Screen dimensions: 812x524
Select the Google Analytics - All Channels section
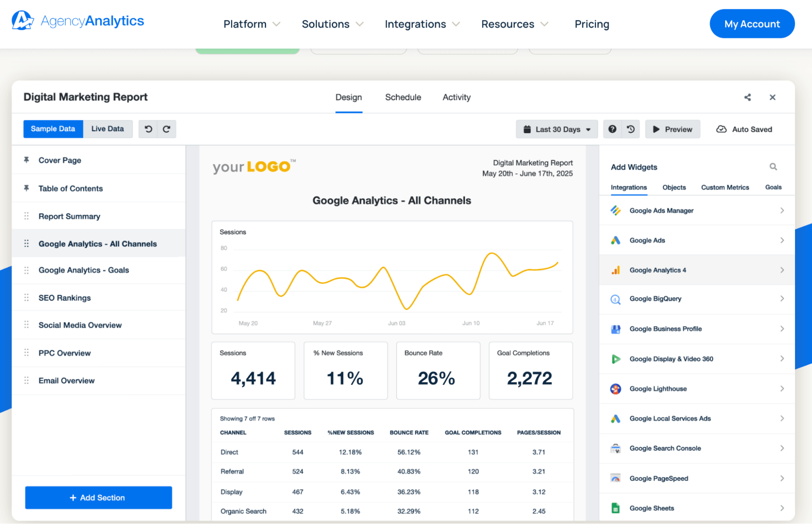pos(99,244)
